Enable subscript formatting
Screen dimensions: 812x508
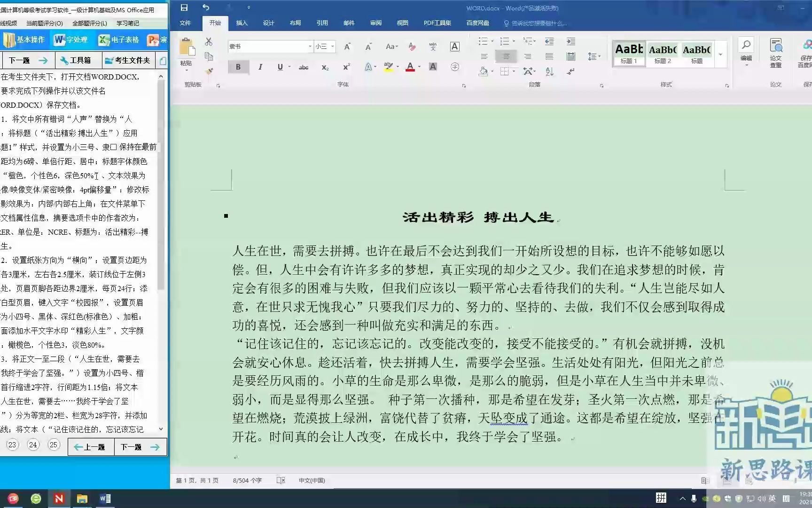coord(325,67)
